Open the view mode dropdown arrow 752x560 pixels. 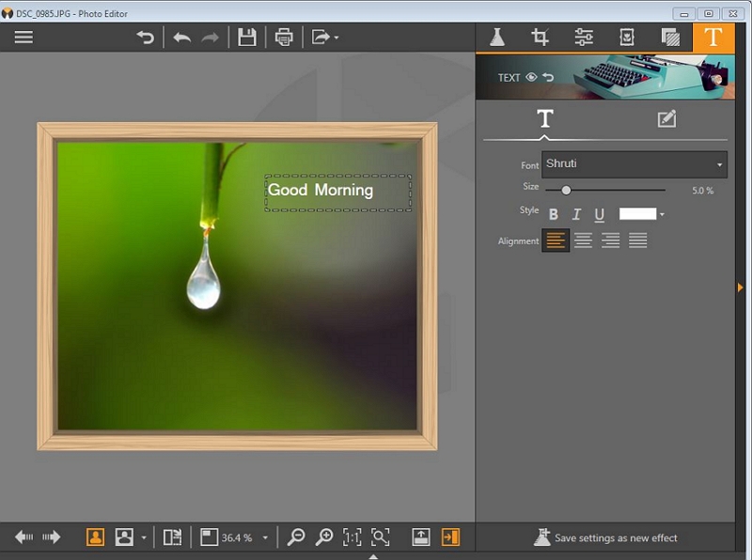(144, 537)
